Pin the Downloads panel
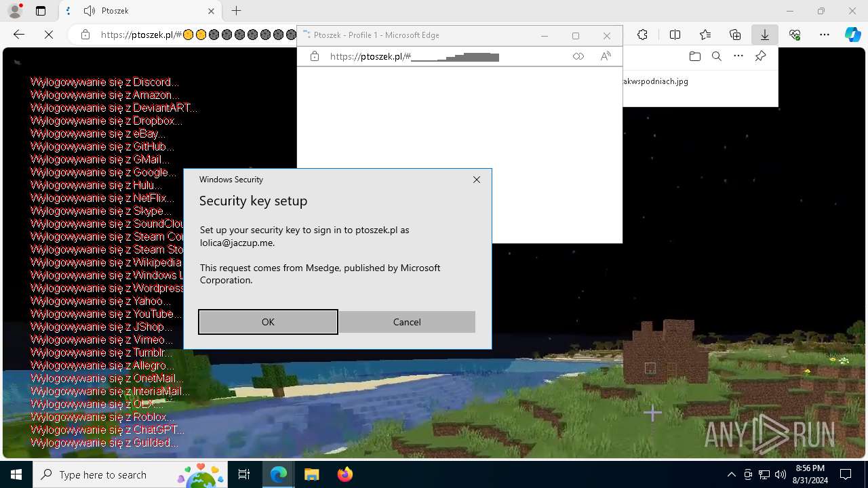The width and height of the screenshot is (868, 488). [x=760, y=56]
